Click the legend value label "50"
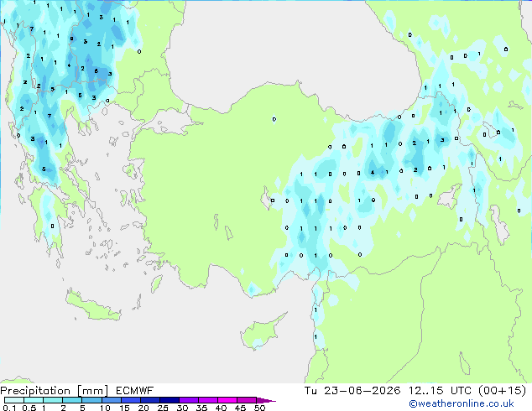Screen dimensions: 532x411 point(259,408)
